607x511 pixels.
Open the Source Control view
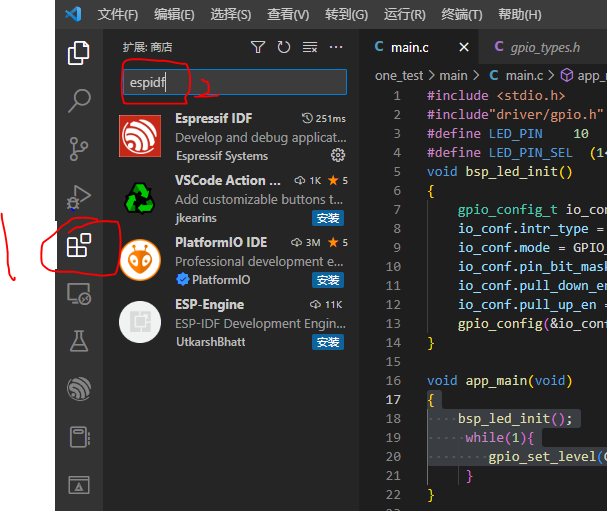[79, 149]
